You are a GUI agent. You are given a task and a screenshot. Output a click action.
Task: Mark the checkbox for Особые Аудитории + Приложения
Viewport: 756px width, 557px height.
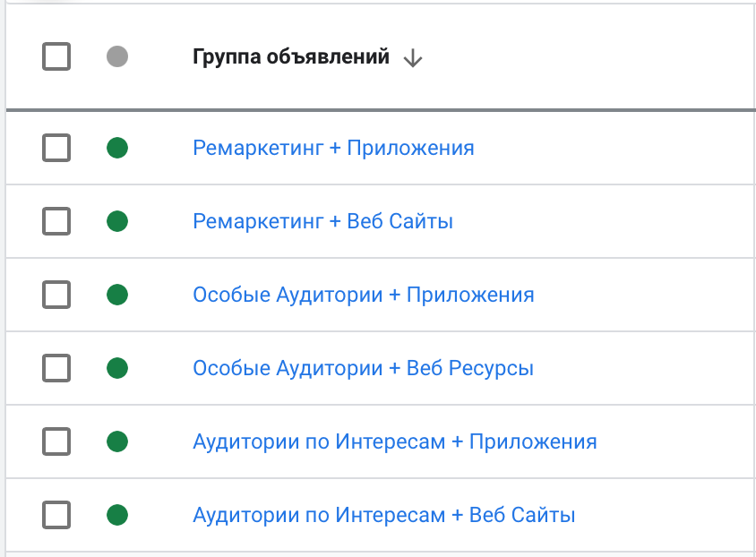pos(56,295)
